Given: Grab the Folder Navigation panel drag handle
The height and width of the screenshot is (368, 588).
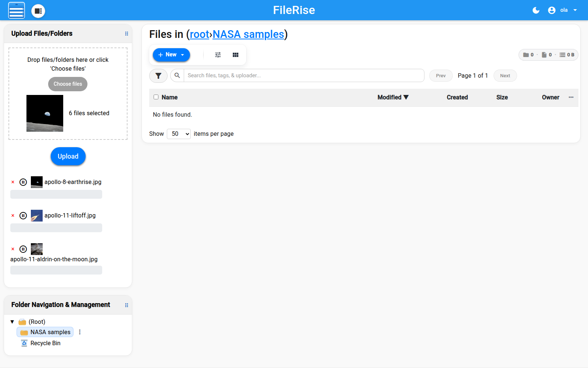Looking at the screenshot, I should [126, 305].
